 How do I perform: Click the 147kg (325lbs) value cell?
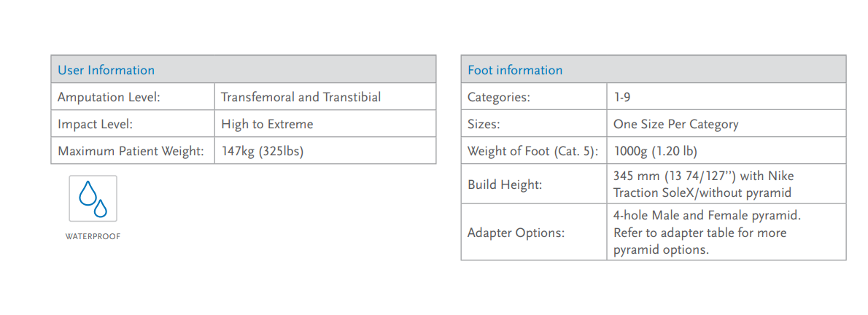pyautogui.click(x=325, y=151)
